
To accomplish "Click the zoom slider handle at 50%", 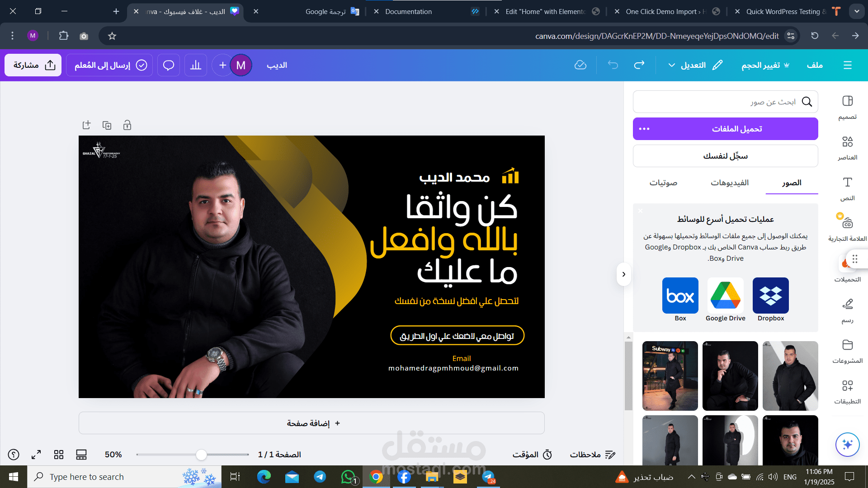I will [x=201, y=455].
